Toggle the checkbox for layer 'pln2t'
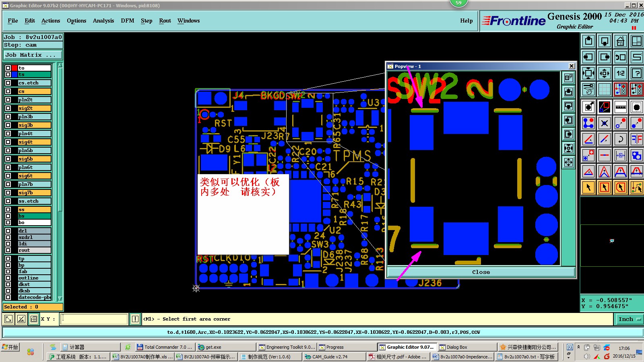 point(8,100)
